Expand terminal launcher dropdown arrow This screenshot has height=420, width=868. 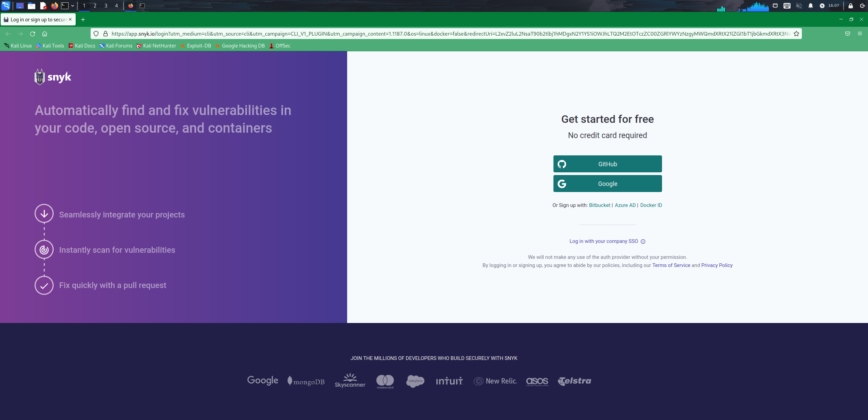point(73,6)
